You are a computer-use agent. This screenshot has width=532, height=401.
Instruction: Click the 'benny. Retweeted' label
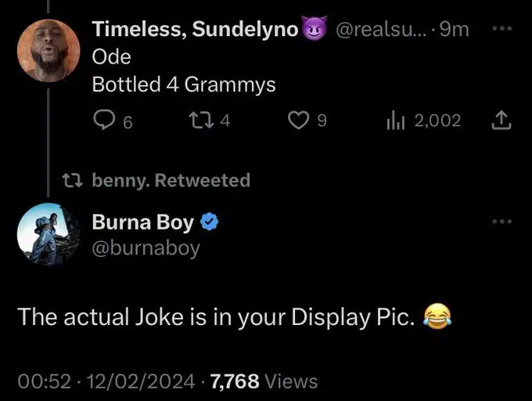tap(171, 180)
